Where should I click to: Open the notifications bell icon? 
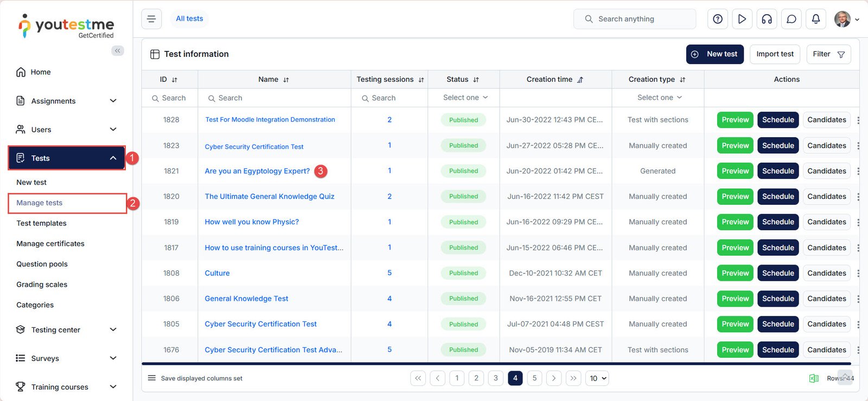(x=815, y=19)
